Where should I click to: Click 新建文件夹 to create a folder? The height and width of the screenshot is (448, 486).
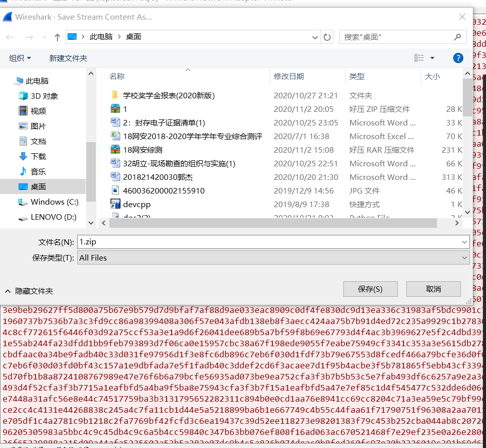click(68, 58)
